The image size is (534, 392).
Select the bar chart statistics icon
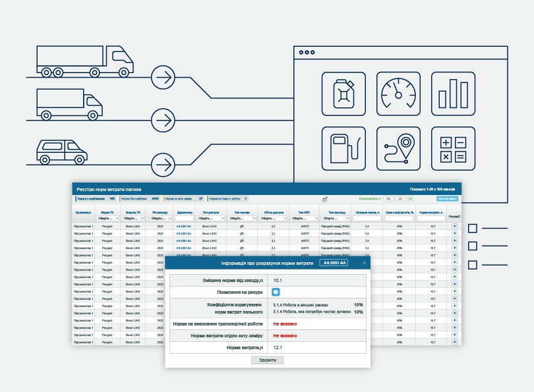[x=453, y=94]
